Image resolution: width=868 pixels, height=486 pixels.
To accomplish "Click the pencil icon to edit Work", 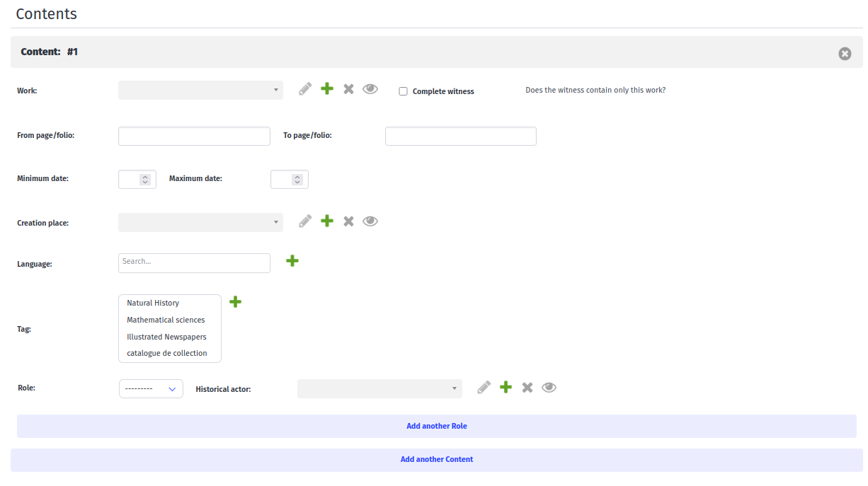I will [304, 88].
